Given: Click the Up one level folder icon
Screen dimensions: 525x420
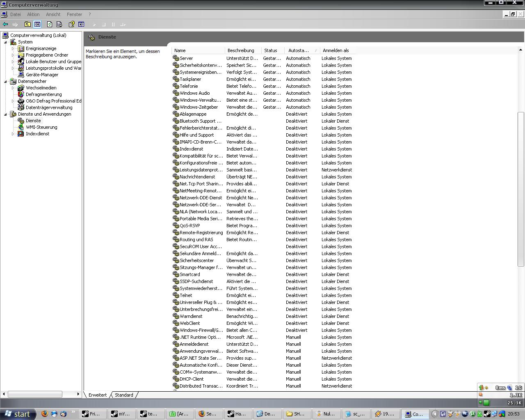Looking at the screenshot, I should pyautogui.click(x=27, y=24).
